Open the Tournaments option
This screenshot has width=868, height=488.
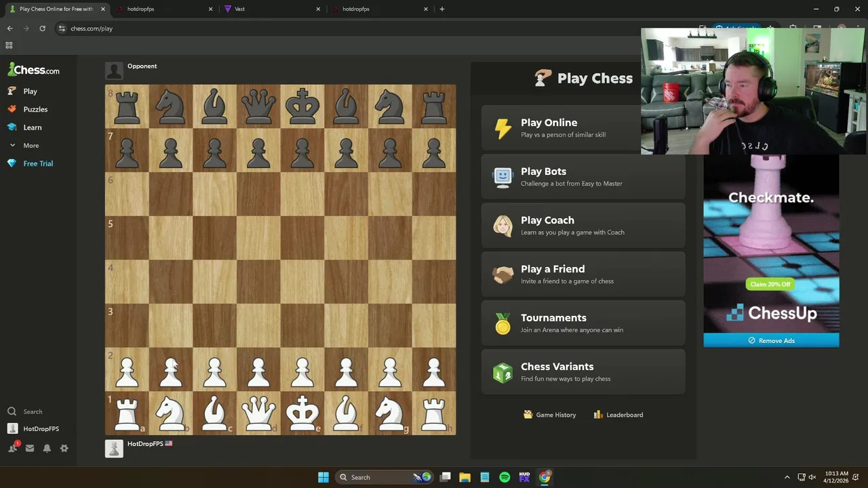[x=583, y=323]
